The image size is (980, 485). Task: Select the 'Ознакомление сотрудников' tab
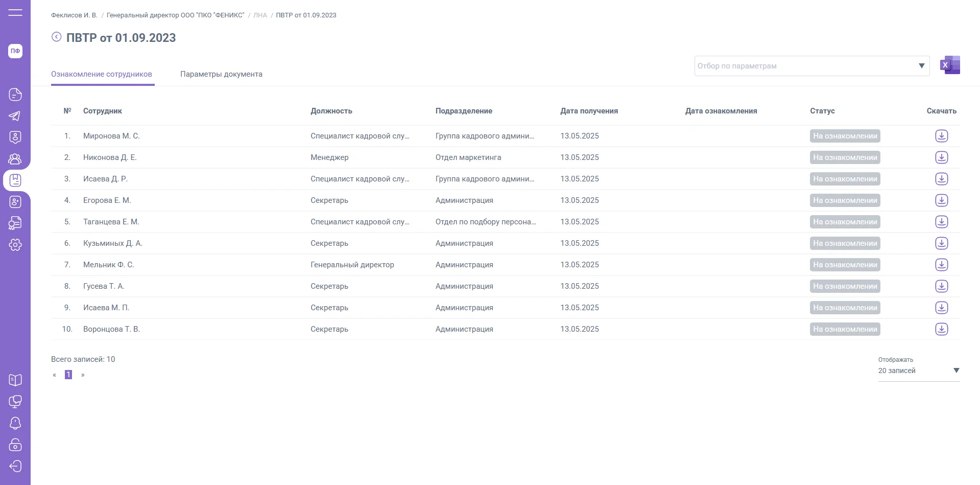point(102,74)
